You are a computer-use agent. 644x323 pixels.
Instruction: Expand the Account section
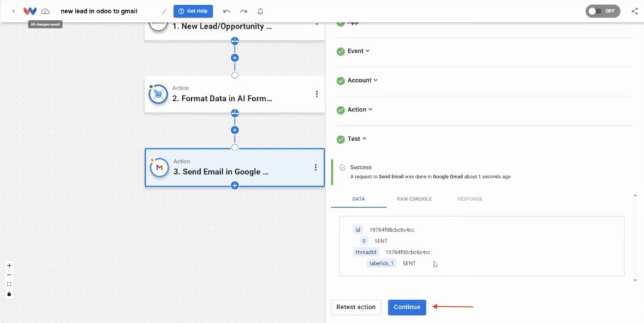tap(363, 80)
